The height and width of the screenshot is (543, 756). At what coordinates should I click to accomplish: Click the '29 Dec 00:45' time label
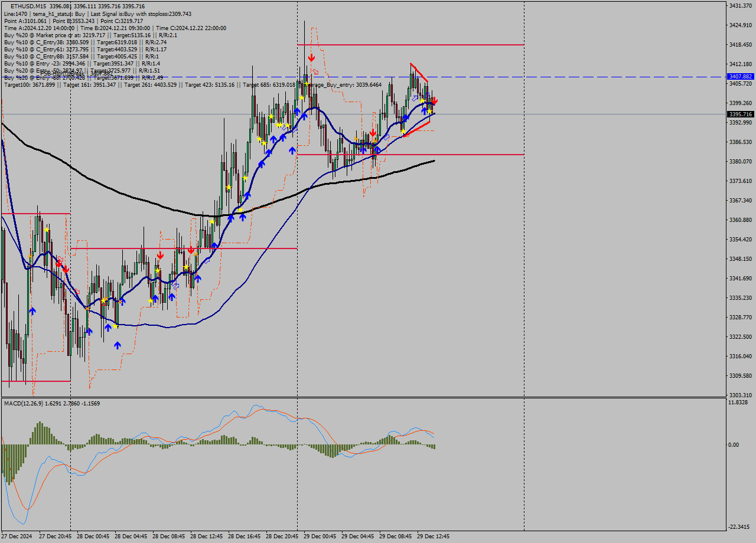pos(320,537)
